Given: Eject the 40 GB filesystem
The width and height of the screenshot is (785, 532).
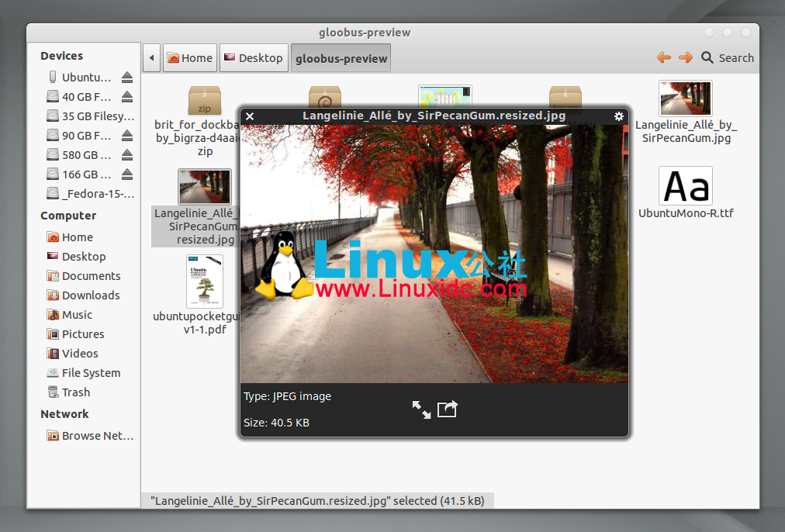Looking at the screenshot, I should pyautogui.click(x=127, y=97).
